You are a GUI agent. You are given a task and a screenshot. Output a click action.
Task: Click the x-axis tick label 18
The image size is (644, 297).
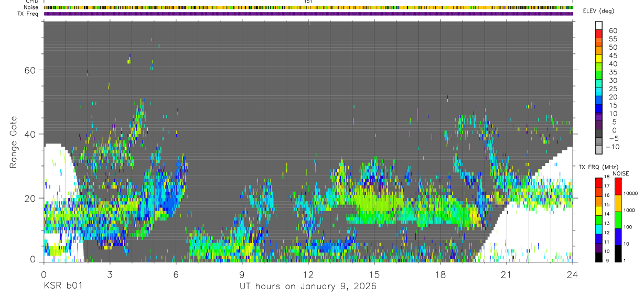440,274
